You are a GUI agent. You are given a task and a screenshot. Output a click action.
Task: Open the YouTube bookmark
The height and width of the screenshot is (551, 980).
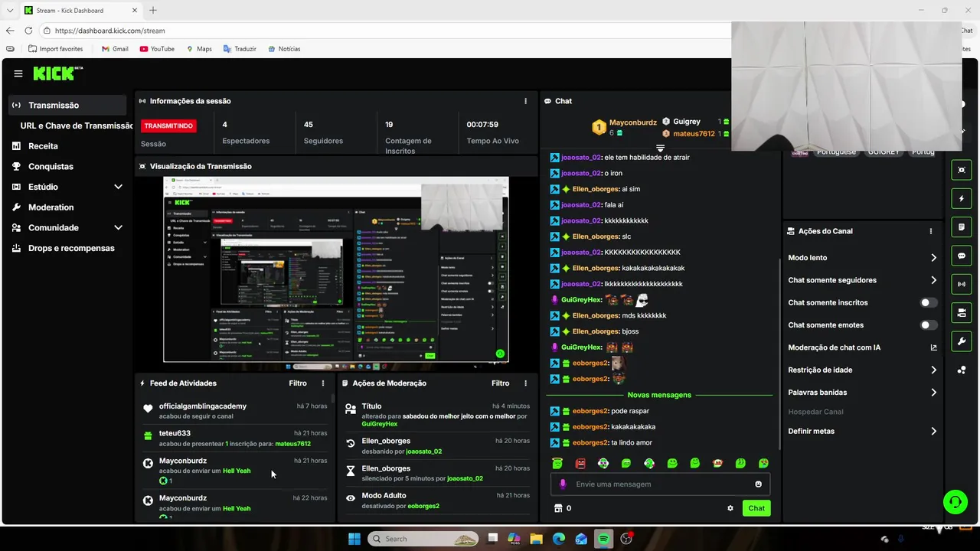coord(157,49)
